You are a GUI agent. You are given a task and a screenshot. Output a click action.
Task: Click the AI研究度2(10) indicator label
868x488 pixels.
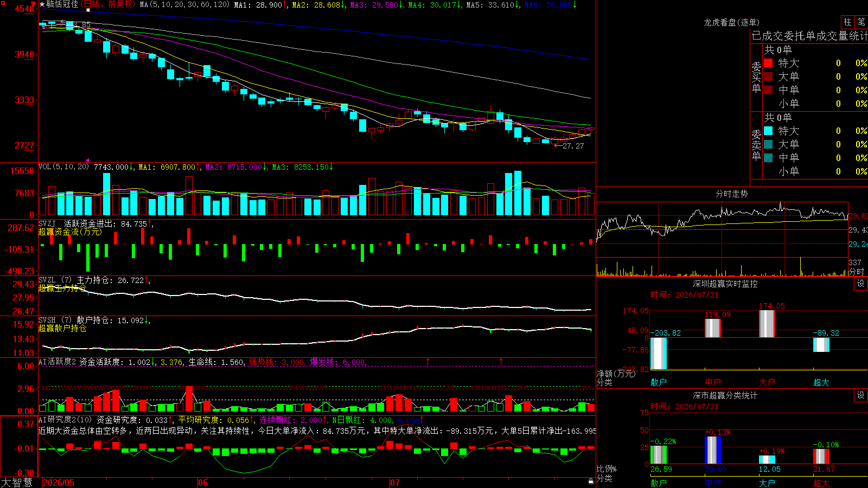(65, 420)
